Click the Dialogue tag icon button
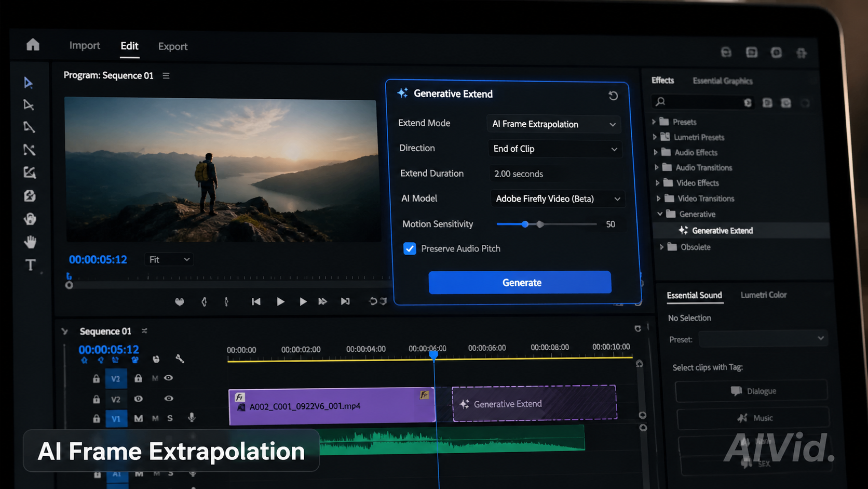 tap(751, 391)
